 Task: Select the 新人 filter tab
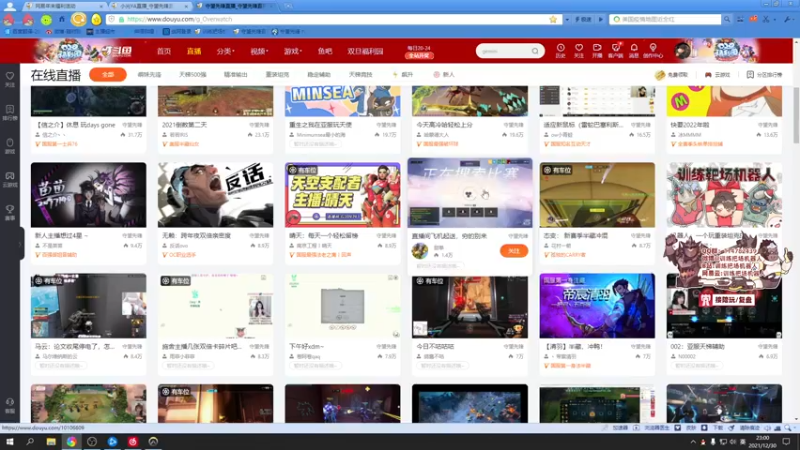pos(444,74)
